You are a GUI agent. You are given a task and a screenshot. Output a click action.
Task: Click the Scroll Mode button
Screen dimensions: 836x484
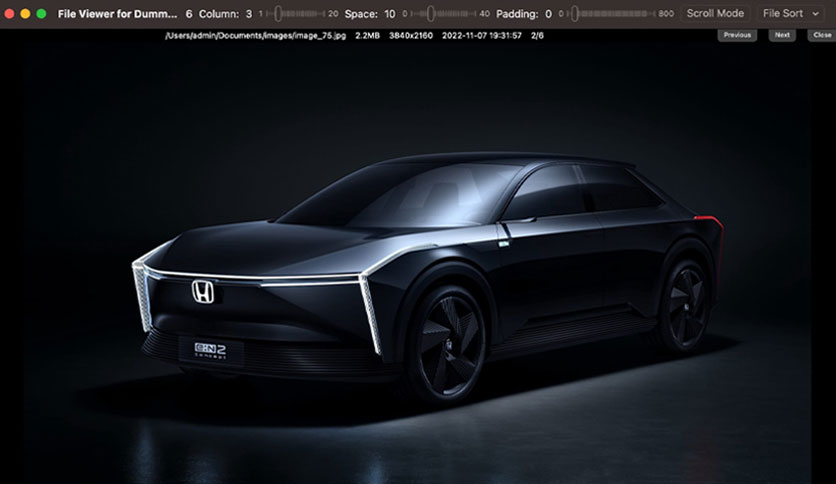[715, 13]
